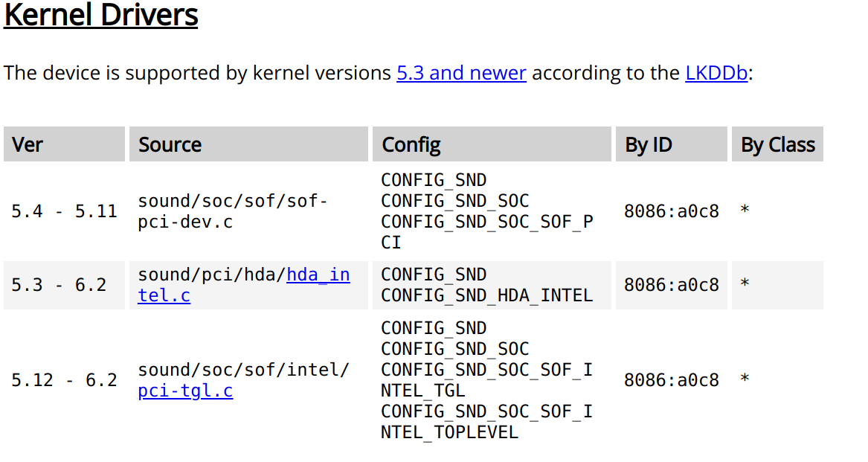Select the sof-pci-dev.c source path text
The height and width of the screenshot is (462, 868).
[233, 211]
